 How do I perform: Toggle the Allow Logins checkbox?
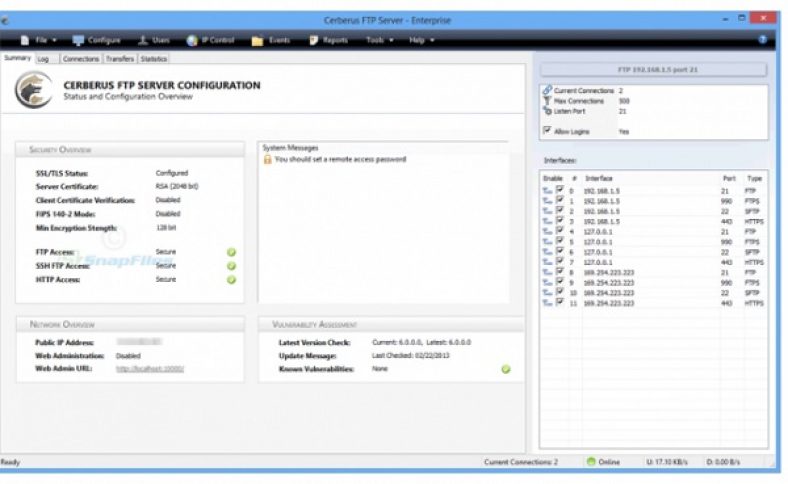[547, 131]
